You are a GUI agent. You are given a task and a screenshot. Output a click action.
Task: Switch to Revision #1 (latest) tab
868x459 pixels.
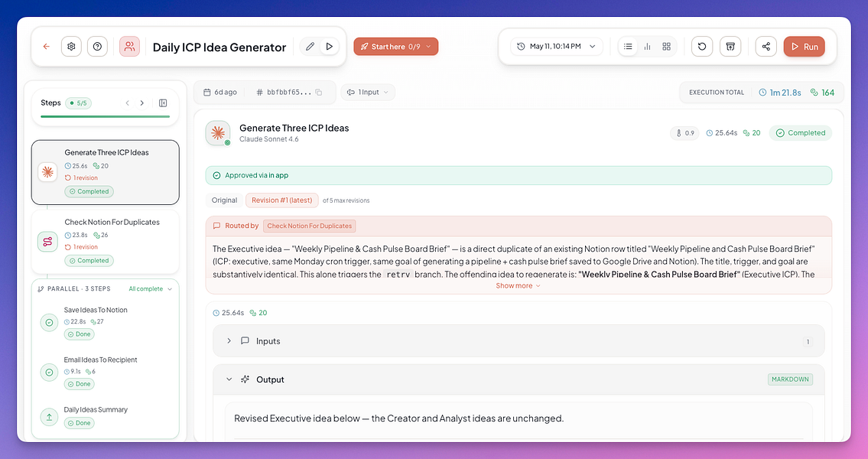tap(281, 200)
